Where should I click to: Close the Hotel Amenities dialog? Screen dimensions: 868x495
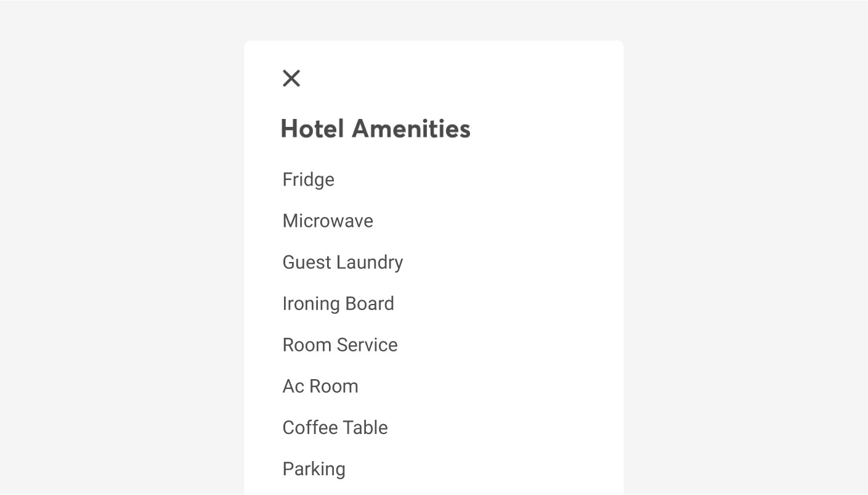291,78
